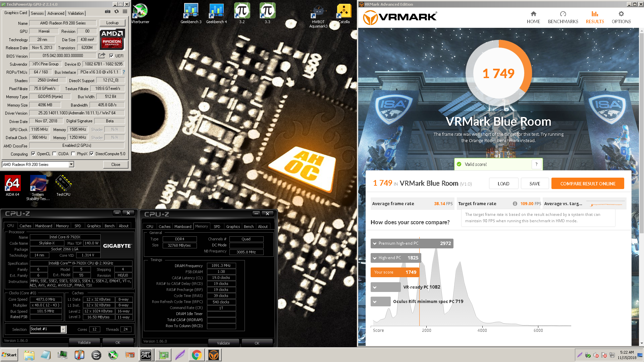
Task: Click the Bus Interface question mark icon
Action: click(124, 72)
